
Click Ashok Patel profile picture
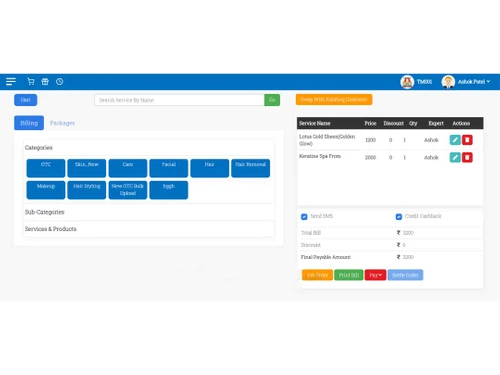(x=448, y=82)
